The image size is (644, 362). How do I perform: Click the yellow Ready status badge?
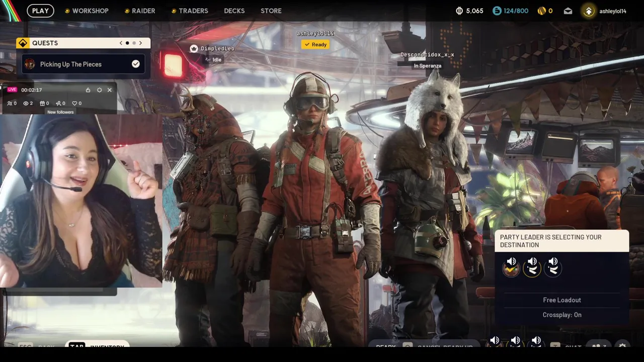coord(315,44)
